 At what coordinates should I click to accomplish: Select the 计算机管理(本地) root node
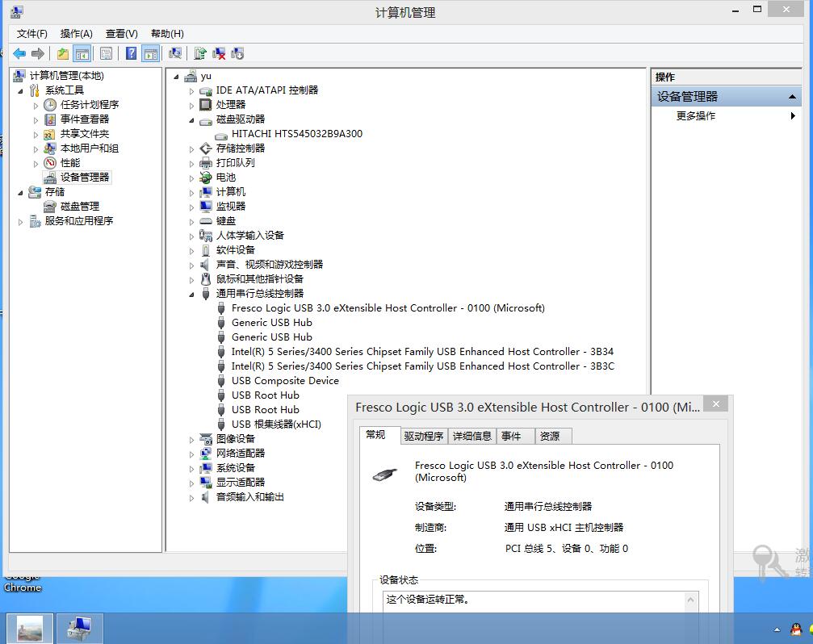(66, 76)
